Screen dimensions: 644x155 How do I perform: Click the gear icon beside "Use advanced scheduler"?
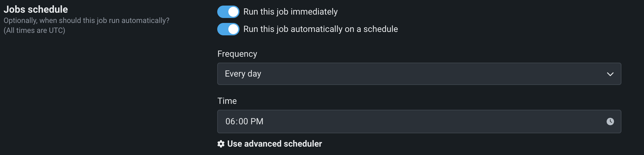(x=221, y=144)
